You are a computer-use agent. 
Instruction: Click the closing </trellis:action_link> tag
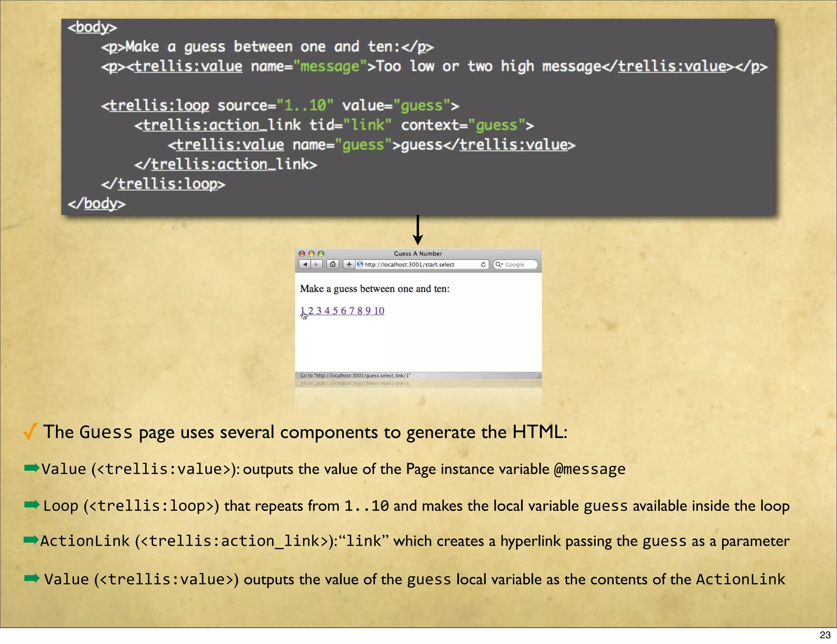(x=226, y=164)
